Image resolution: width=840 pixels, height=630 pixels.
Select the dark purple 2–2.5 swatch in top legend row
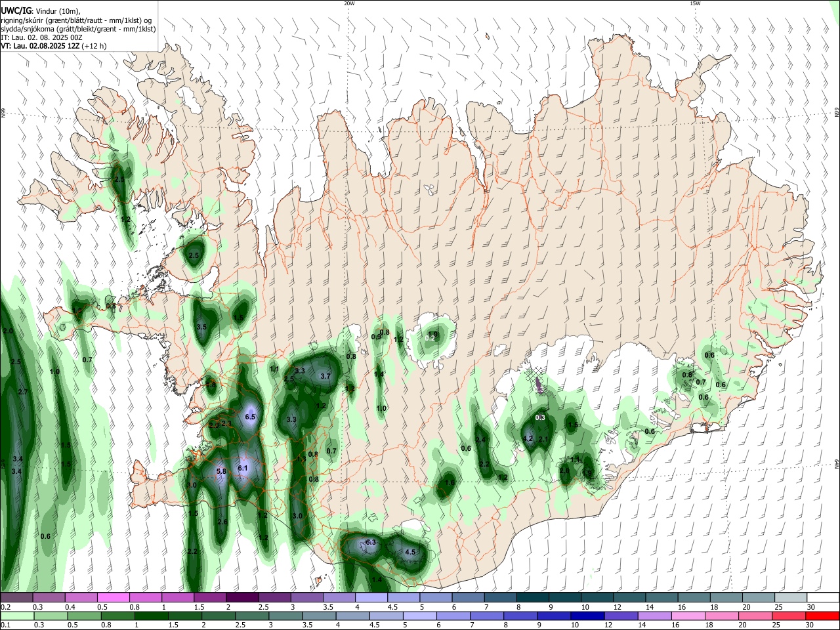[242, 598]
